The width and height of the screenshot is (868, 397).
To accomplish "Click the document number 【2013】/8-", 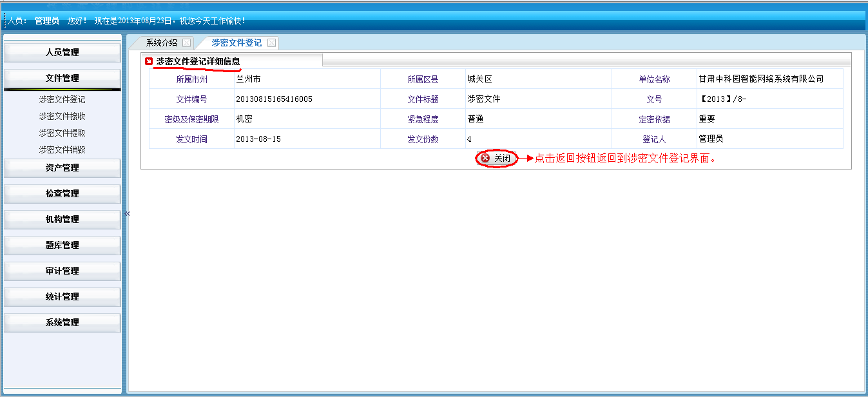I will 722,99.
